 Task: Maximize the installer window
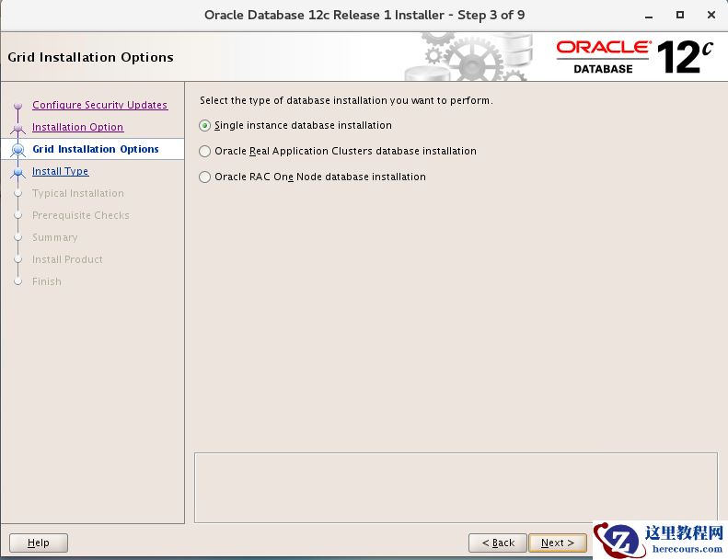click(680, 15)
